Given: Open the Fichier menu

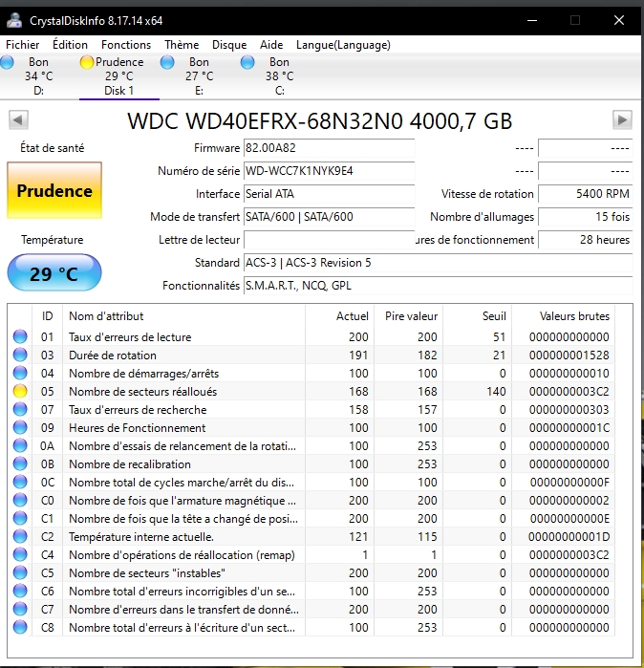Looking at the screenshot, I should coord(23,45).
